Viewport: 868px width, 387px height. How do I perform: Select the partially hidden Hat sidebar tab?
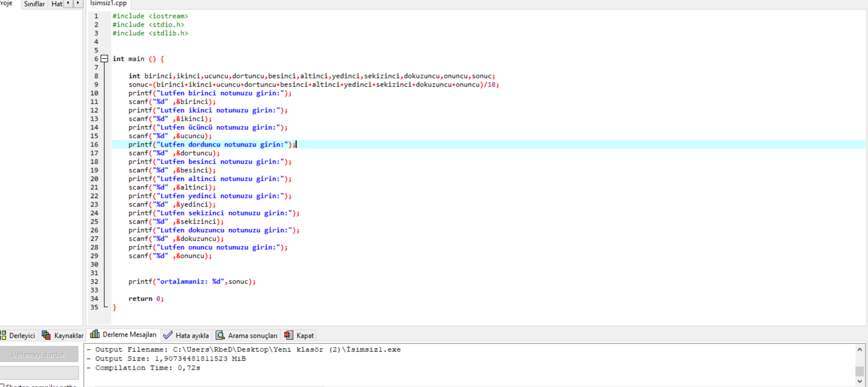tap(57, 4)
